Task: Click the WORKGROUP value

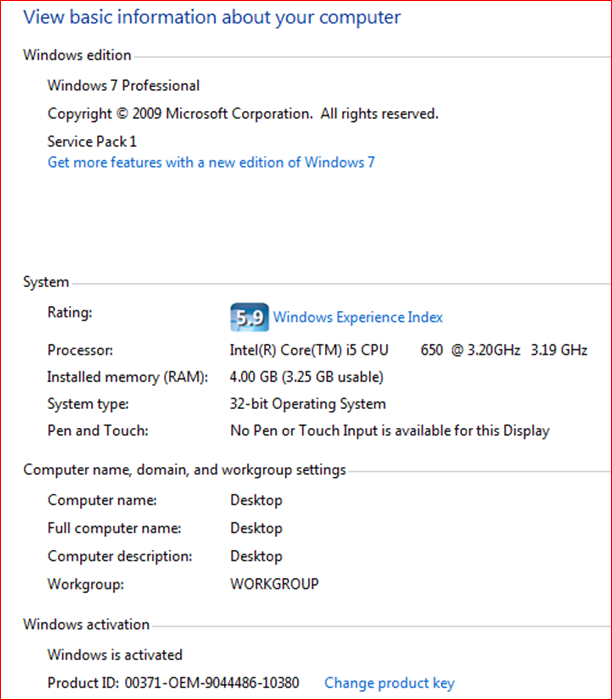Action: click(275, 584)
